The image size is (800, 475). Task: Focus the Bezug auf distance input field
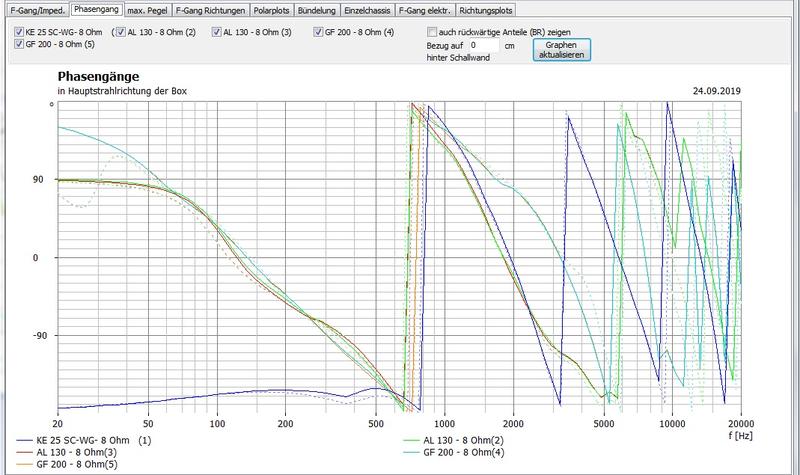tap(483, 46)
